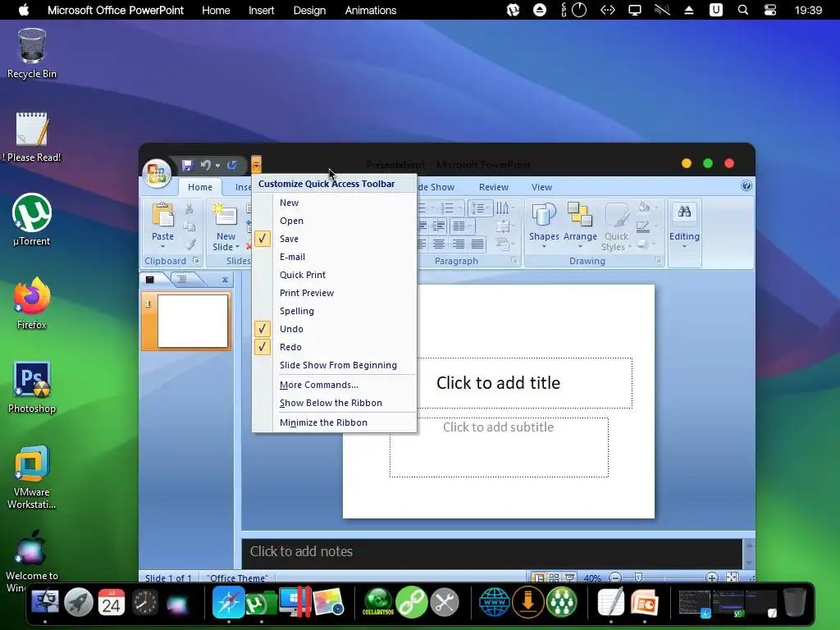The image size is (840, 630).
Task: Click the Align Text Right icon
Action: [458, 244]
